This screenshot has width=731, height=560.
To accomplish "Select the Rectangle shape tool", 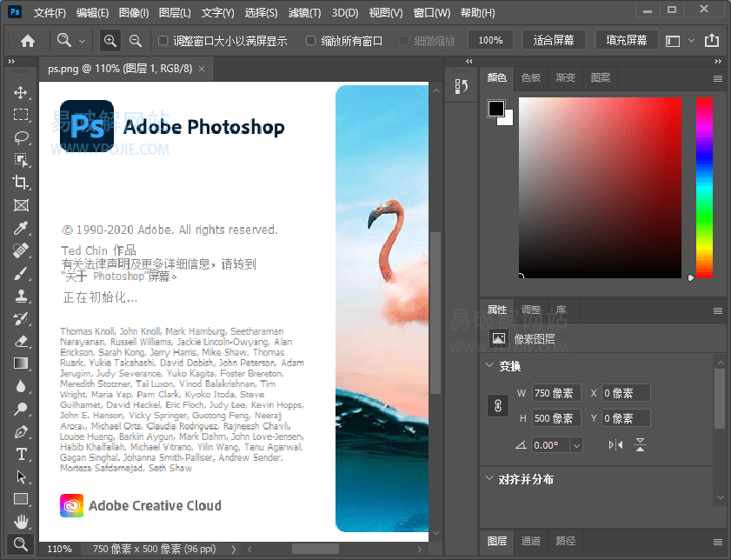I will coord(21,499).
